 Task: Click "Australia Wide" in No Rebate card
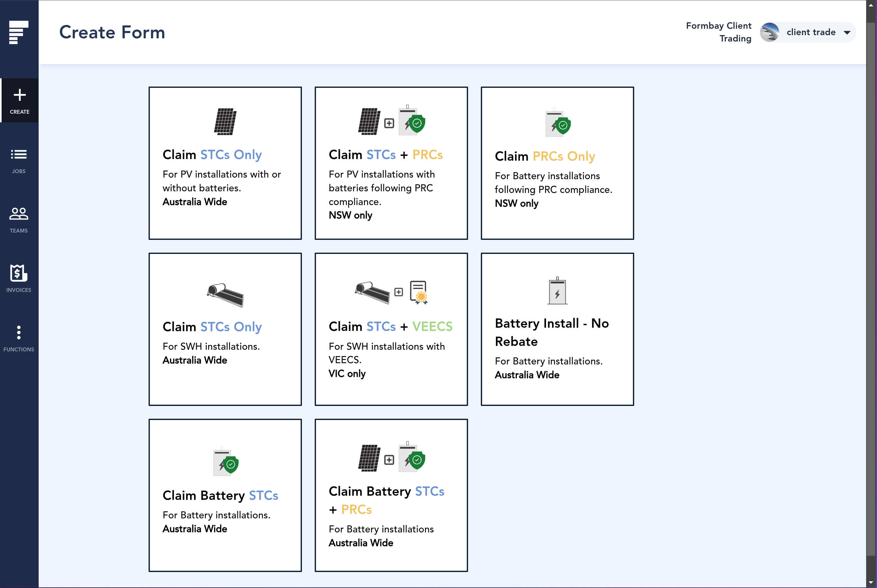click(x=527, y=375)
